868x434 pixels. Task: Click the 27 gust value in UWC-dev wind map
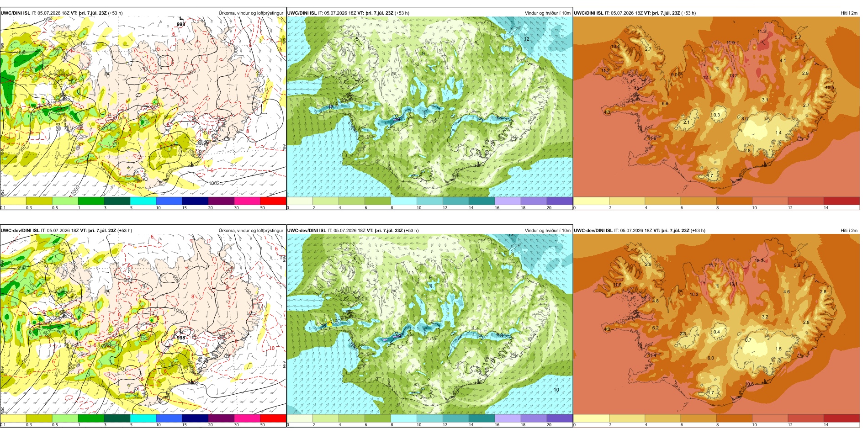click(x=329, y=323)
